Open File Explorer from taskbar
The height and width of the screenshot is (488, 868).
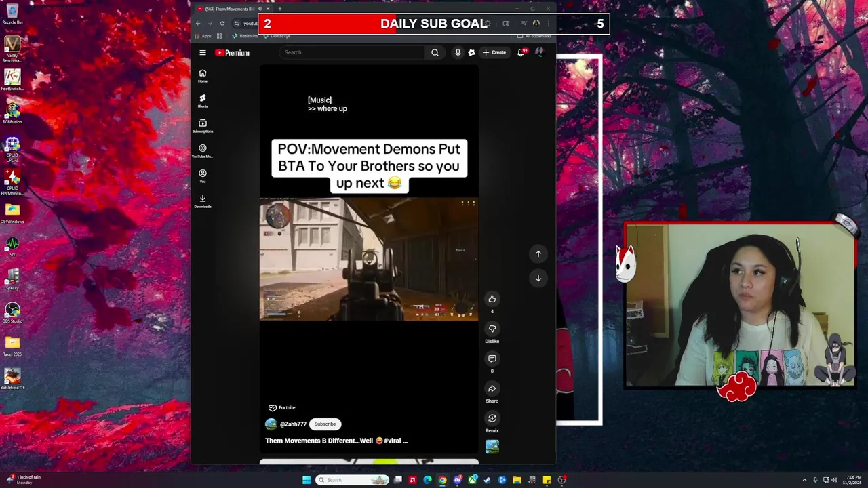point(517,480)
